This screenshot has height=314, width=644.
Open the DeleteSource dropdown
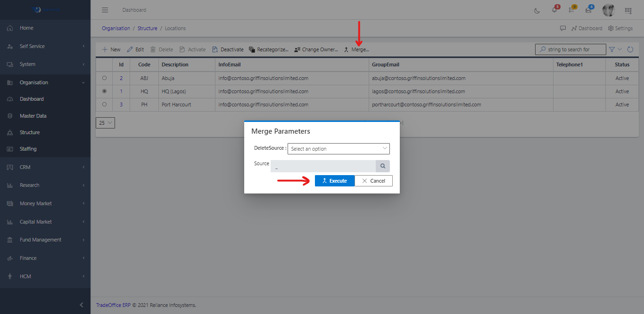[339, 149]
